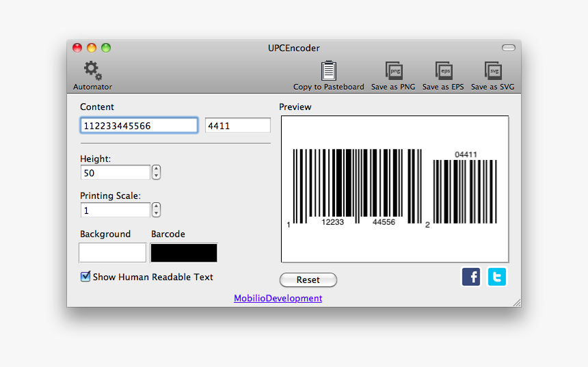588x367 pixels.
Task: Pick the black Barcode color swatch
Action: tap(184, 253)
